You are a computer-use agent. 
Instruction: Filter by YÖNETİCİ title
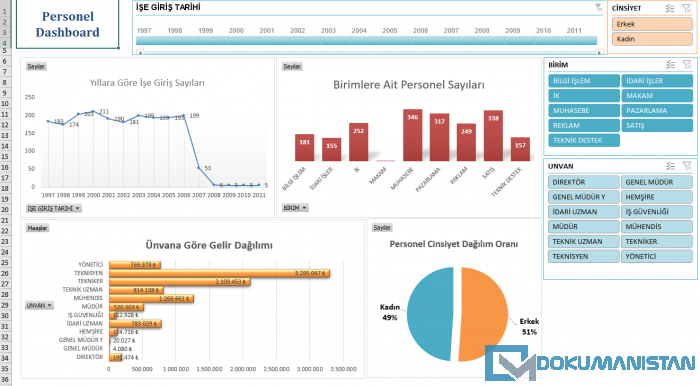[657, 257]
